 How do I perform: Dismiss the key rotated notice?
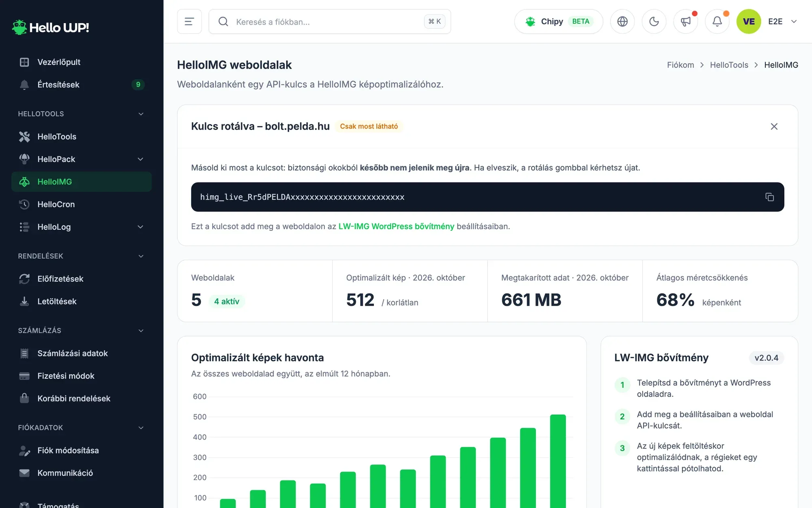pos(774,126)
